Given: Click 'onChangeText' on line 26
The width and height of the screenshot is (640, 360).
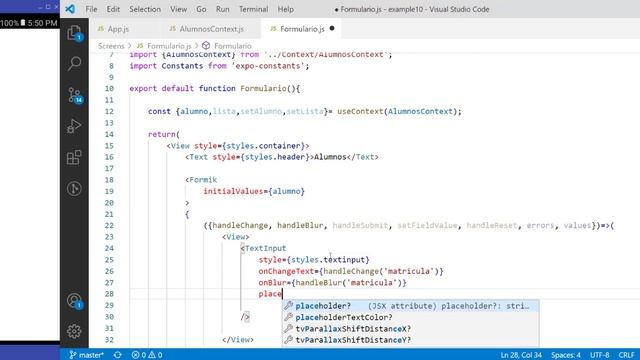Looking at the screenshot, I should pyautogui.click(x=286, y=271).
